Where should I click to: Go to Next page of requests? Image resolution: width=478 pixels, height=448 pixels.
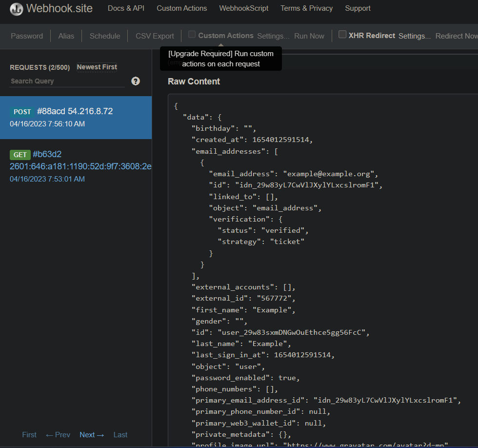pos(92,435)
